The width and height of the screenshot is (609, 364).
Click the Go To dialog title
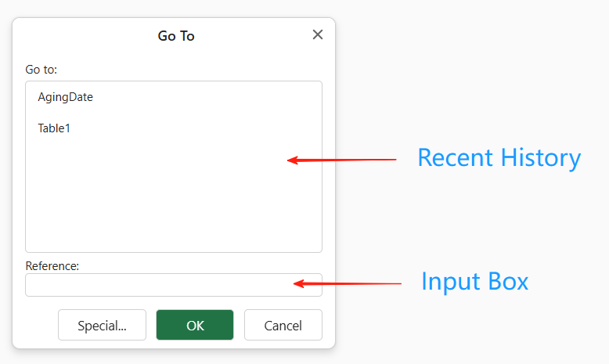coord(176,36)
